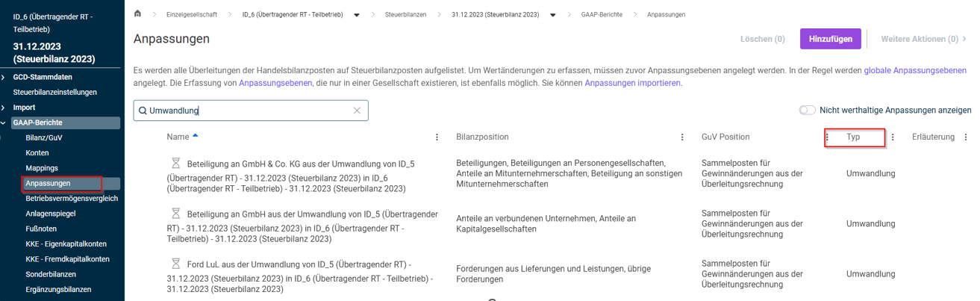Open the Ford LuL aus der Umwandlung entry
Viewport: 980px width, 301px height.
300,277
